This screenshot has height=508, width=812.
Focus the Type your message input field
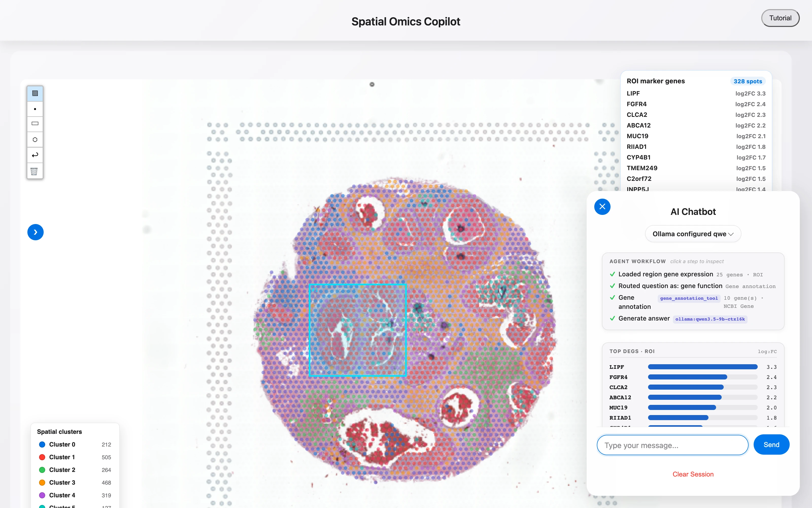pyautogui.click(x=672, y=445)
